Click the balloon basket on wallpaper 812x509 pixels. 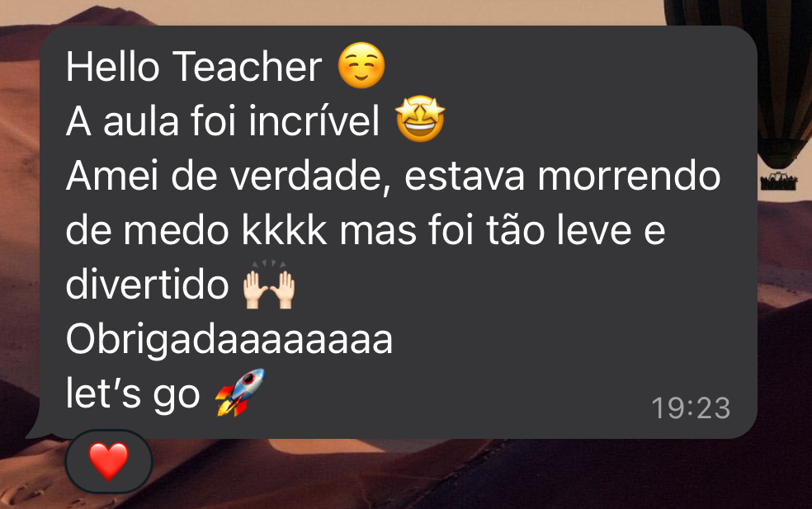(778, 181)
